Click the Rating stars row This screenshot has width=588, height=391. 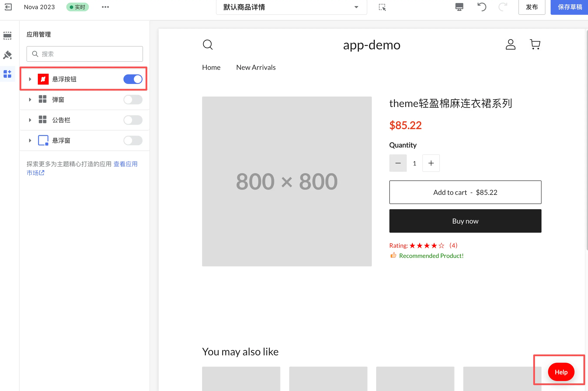(x=423, y=245)
